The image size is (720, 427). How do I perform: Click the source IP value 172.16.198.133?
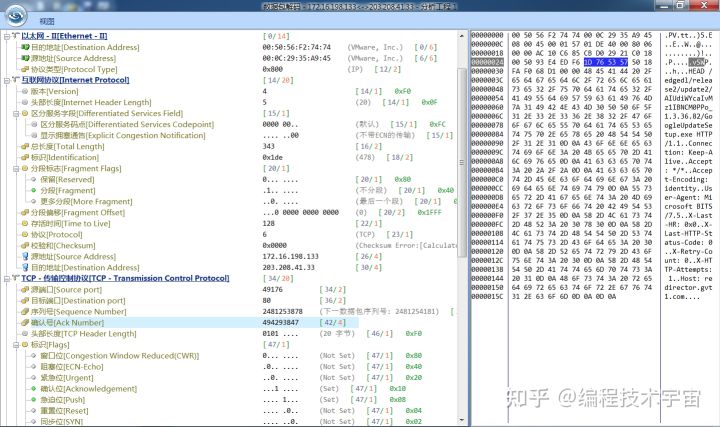pyautogui.click(x=290, y=257)
